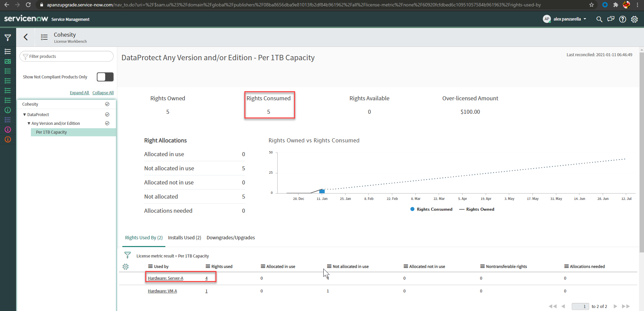
Task: Click the compliance check circle next to Cohesity
Action: pos(107,104)
